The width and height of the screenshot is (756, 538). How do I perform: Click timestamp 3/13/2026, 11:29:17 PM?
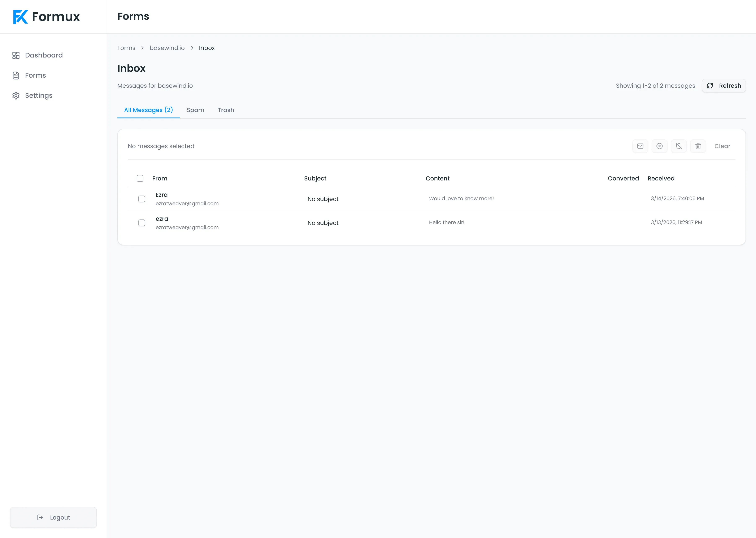point(676,222)
